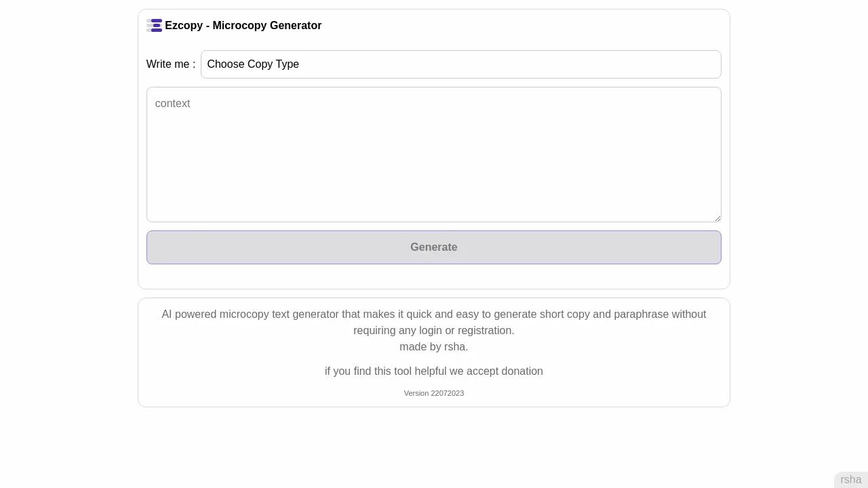868x488 pixels.
Task: Click "generate short copy" in the description
Action: click(541, 314)
